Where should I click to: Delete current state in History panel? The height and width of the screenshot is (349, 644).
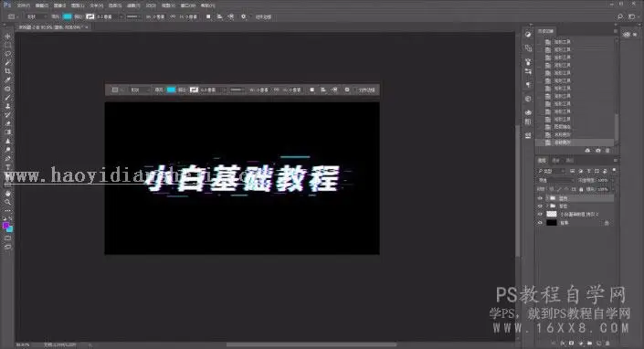tap(607, 151)
